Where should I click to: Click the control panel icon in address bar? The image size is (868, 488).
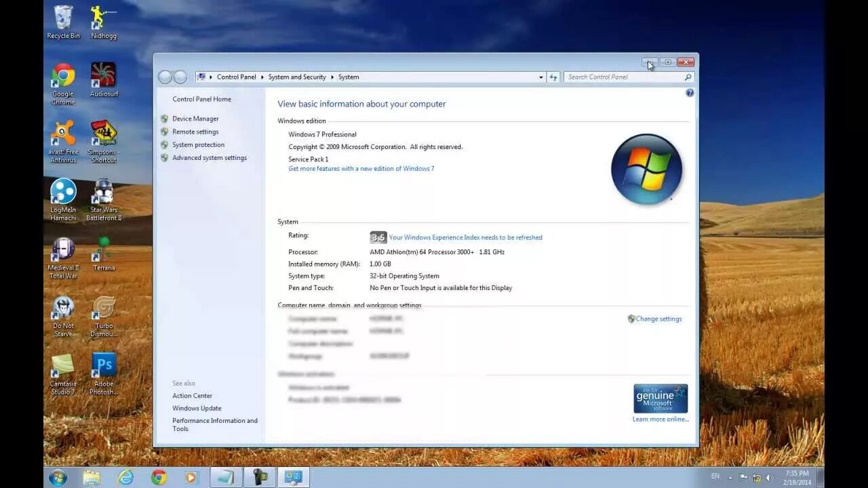pos(201,77)
